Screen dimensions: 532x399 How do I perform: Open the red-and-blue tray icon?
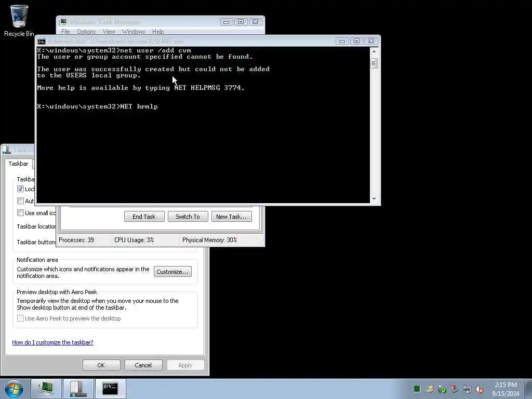(x=454, y=389)
